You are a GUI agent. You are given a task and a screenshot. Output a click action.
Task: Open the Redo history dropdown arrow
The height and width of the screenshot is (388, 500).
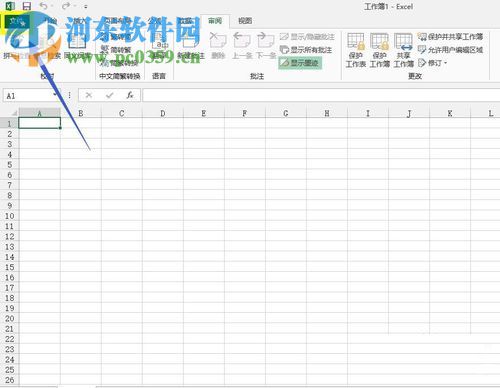[x=75, y=6]
